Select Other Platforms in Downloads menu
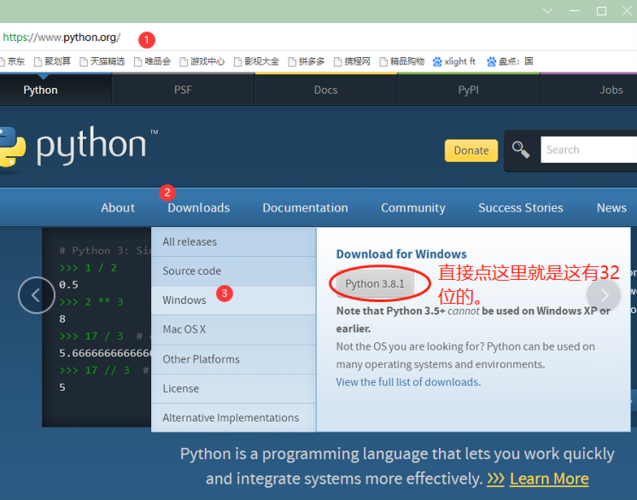Image resolution: width=637 pixels, height=500 pixels. click(x=234, y=359)
